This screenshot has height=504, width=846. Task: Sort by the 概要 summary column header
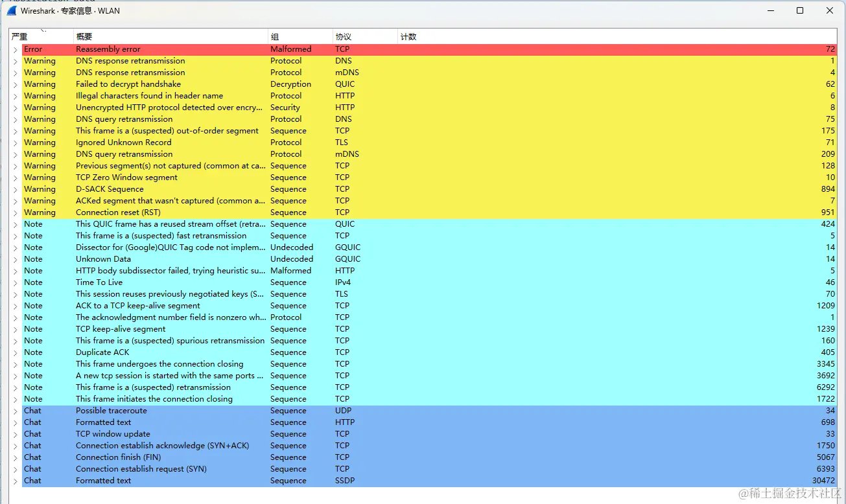pyautogui.click(x=171, y=37)
